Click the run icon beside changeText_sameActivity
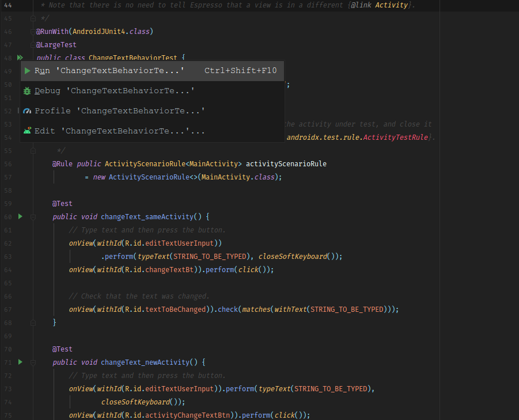The image size is (519, 420). 20,216
